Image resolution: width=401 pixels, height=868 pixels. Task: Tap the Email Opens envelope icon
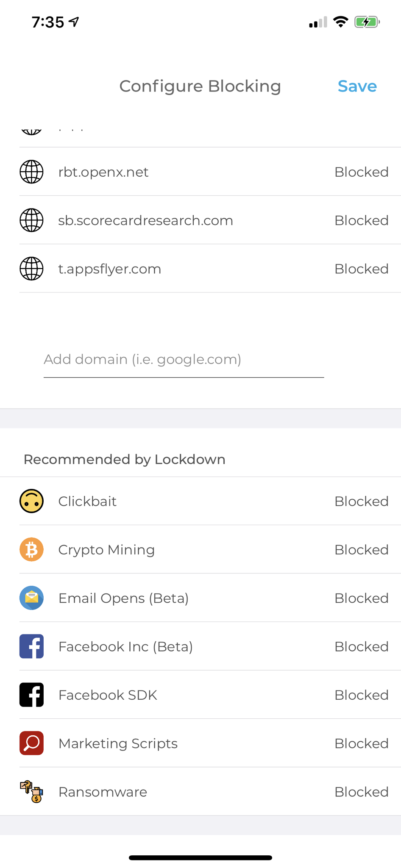(x=31, y=598)
